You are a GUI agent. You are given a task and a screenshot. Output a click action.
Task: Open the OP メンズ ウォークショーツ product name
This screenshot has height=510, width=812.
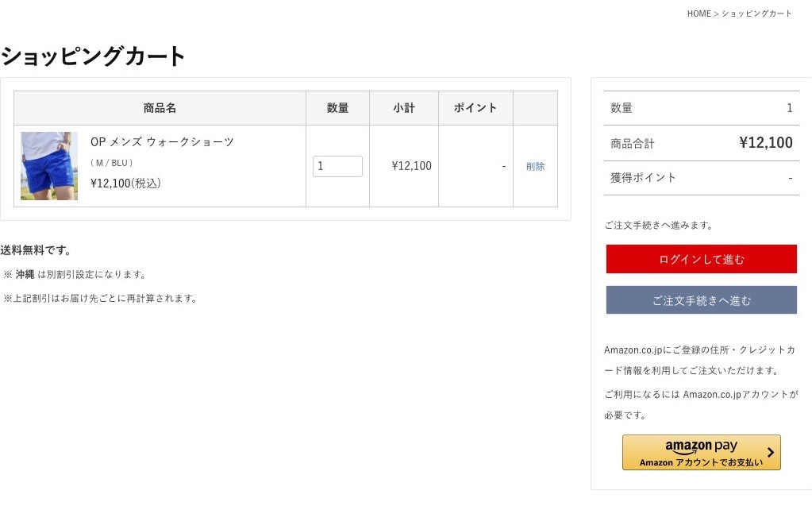(162, 142)
